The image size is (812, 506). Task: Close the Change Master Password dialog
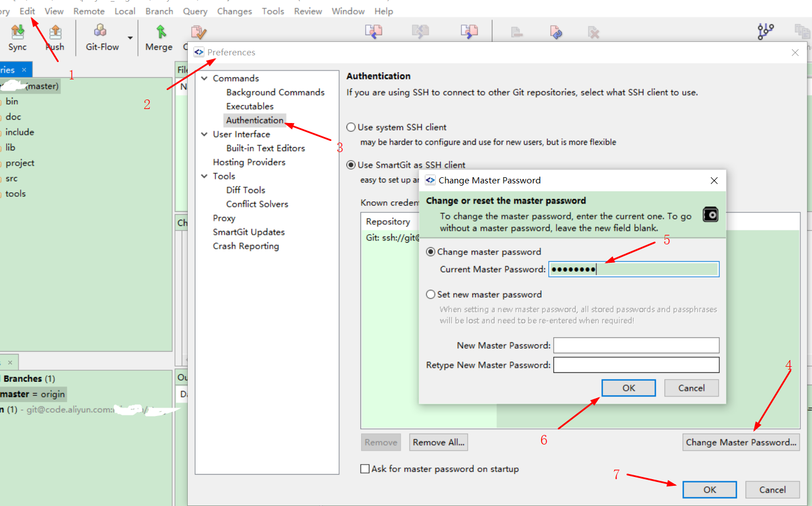coord(714,180)
